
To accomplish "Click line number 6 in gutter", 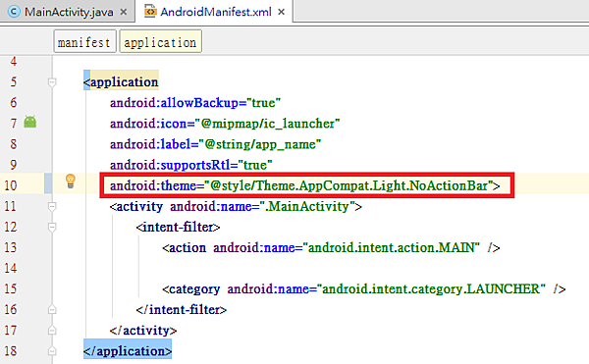I will pos(13,103).
